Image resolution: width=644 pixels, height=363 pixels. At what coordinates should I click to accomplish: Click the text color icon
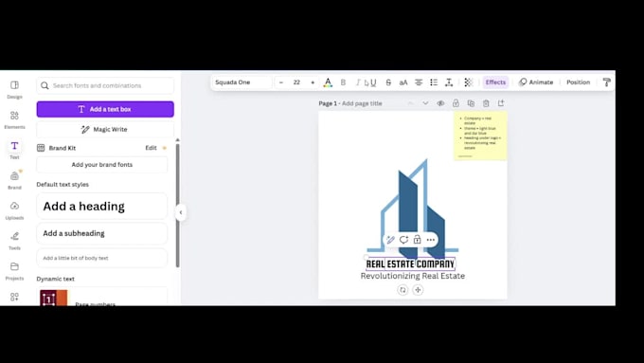328,82
